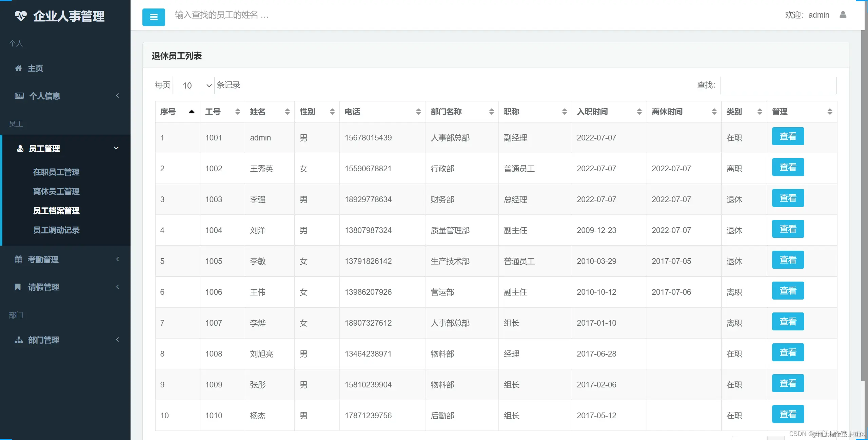Click 查看 button for 王秀英
The height and width of the screenshot is (440, 868).
click(788, 167)
